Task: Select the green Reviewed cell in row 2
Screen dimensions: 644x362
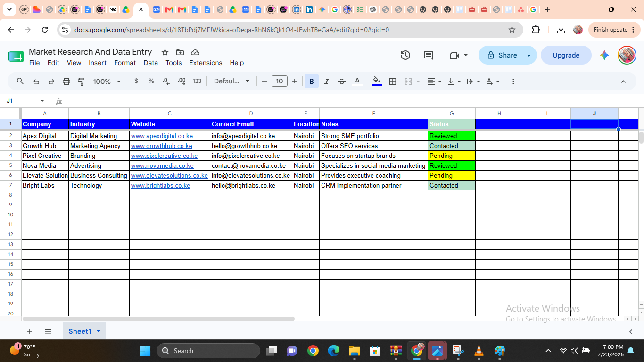Action: coord(452,136)
